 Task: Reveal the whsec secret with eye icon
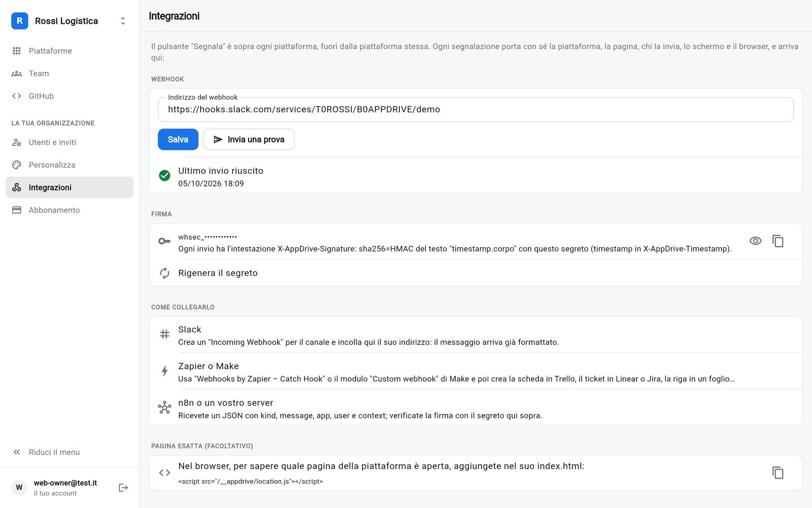point(756,241)
